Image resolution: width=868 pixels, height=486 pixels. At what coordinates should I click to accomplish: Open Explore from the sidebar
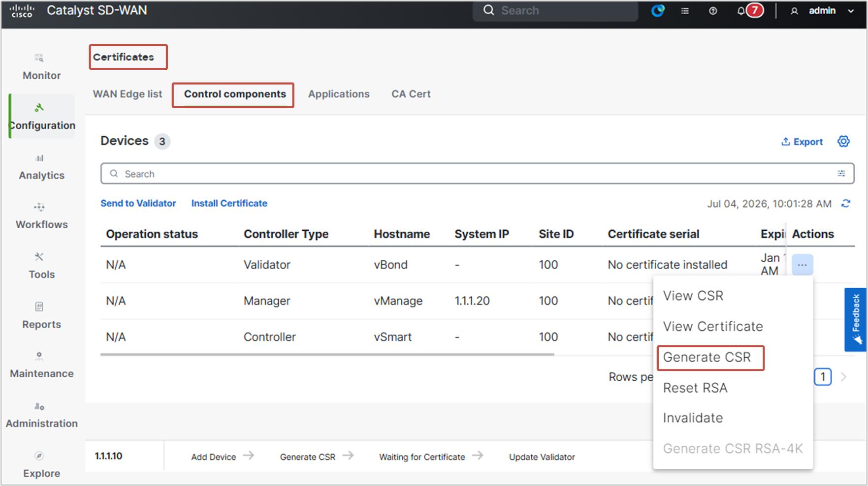tap(41, 465)
